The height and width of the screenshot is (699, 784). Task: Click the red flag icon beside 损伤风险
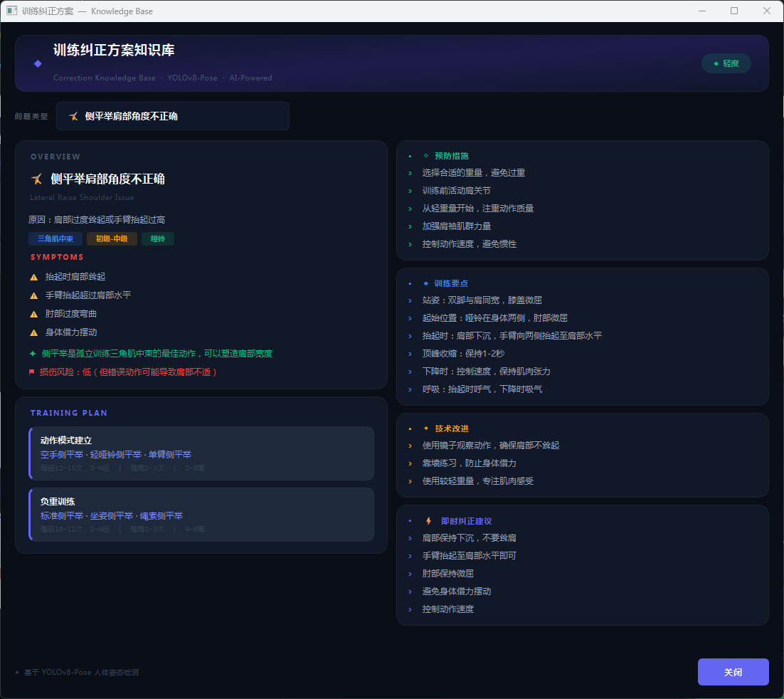(32, 372)
